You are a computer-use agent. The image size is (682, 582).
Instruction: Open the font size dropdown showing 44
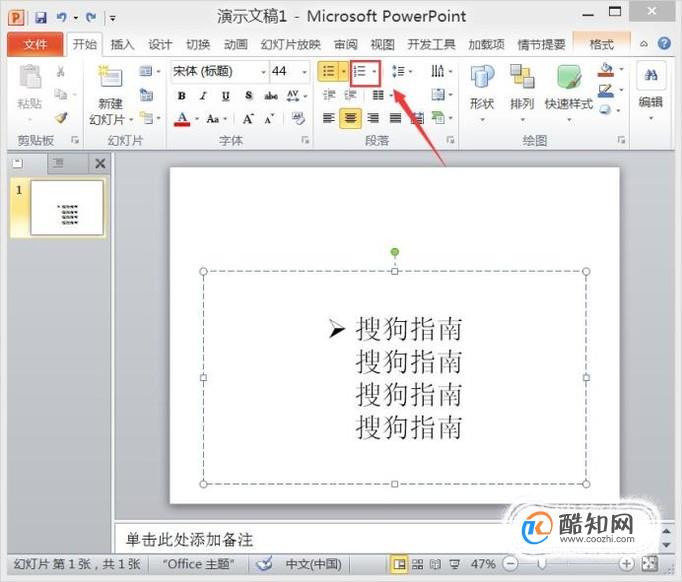click(x=304, y=72)
